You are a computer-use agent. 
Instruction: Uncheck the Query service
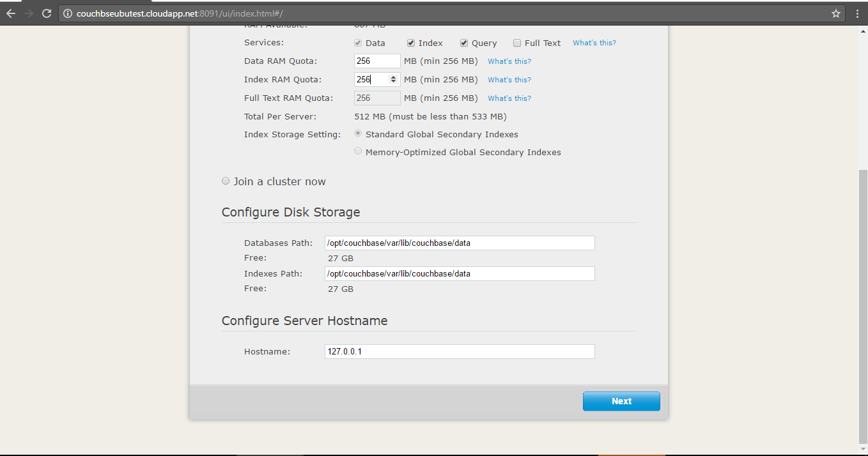coord(464,42)
